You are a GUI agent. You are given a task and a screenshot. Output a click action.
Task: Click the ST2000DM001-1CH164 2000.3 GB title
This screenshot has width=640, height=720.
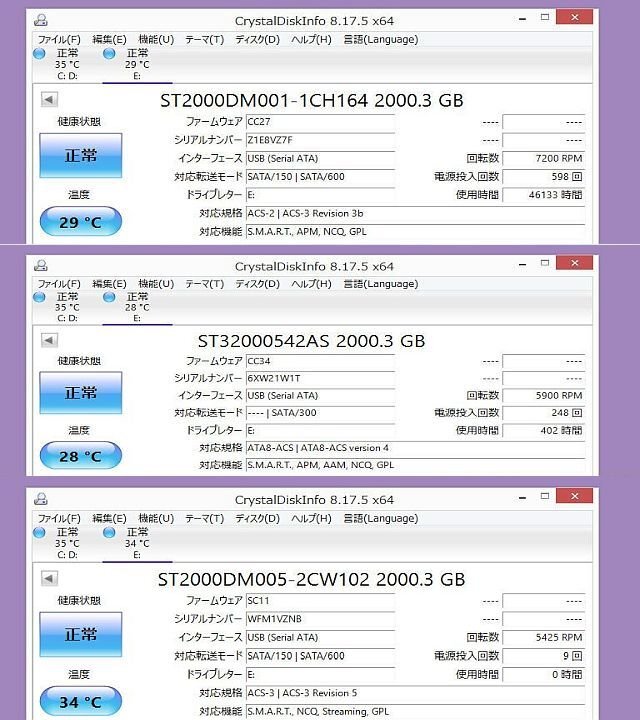[312, 100]
